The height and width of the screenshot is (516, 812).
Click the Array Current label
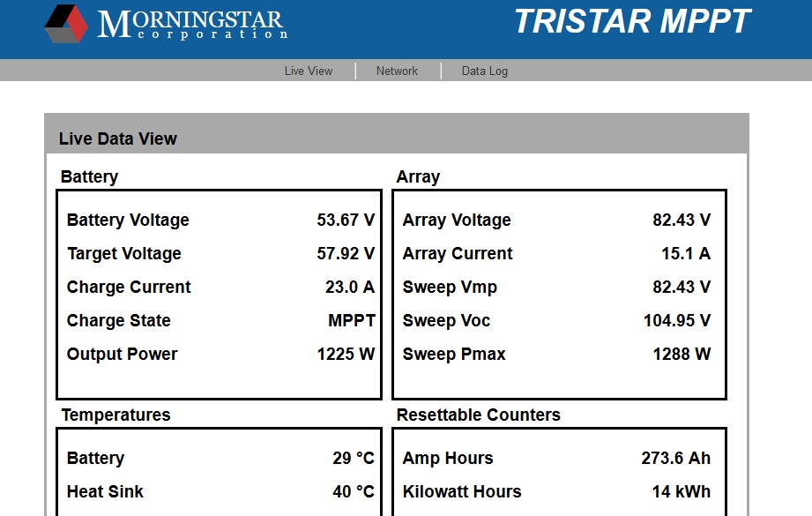(x=458, y=254)
